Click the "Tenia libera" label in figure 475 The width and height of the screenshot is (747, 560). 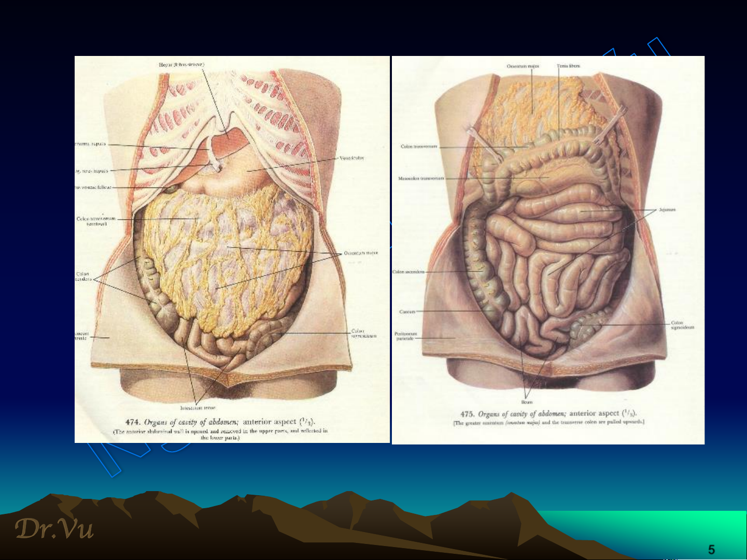click(569, 66)
